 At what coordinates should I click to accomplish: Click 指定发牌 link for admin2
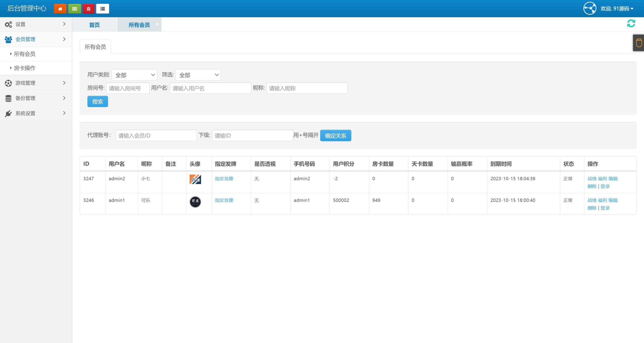[x=224, y=179]
